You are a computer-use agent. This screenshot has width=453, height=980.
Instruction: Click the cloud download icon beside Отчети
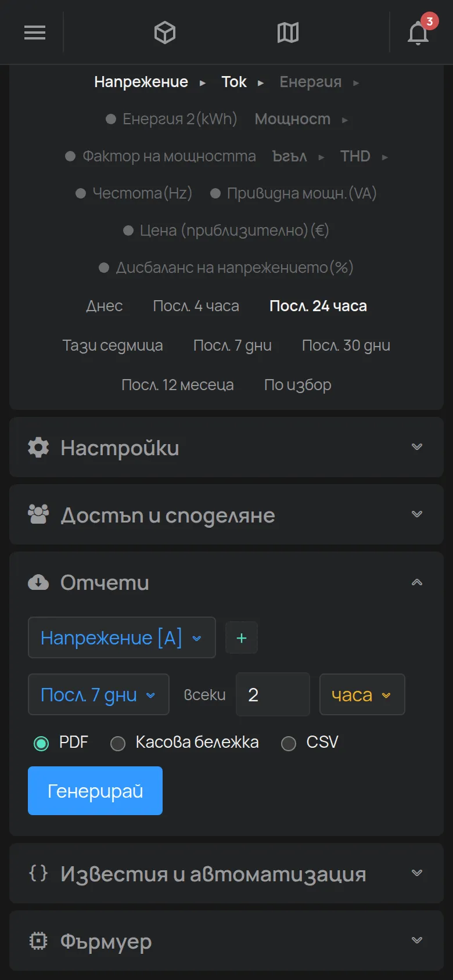tap(38, 582)
